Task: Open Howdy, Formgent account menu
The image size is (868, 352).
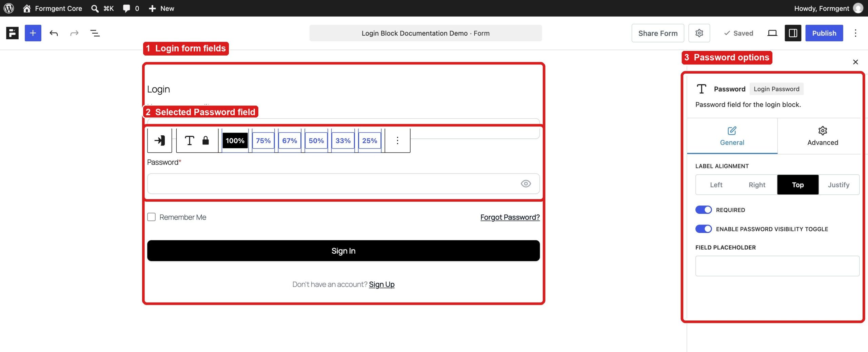Action: tap(828, 8)
